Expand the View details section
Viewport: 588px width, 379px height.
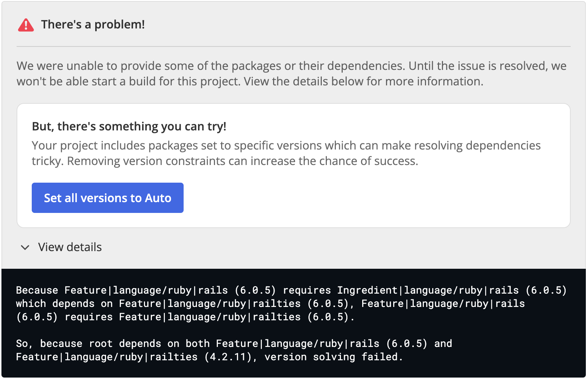69,247
